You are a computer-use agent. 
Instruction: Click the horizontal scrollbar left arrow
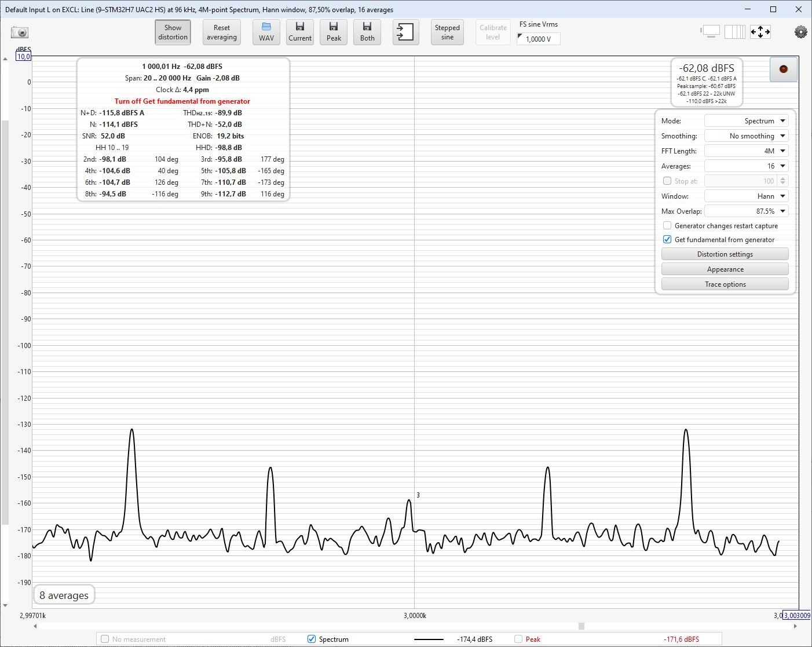(x=35, y=626)
